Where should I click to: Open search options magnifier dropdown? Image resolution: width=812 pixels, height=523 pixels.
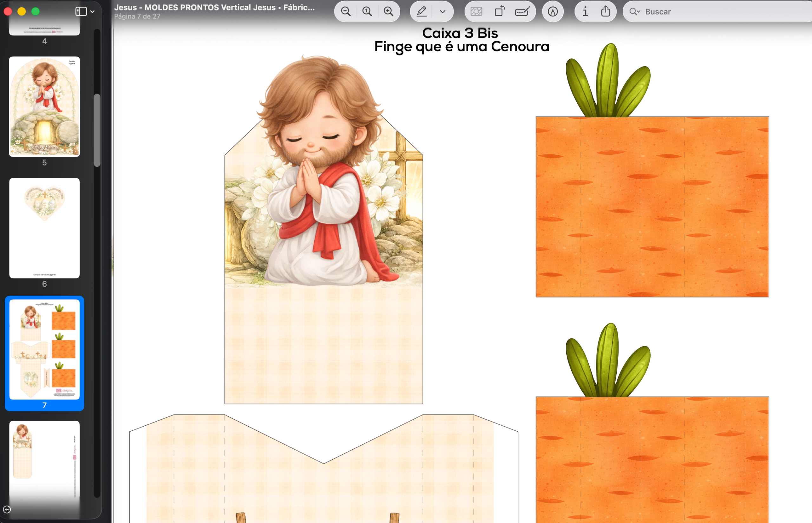click(x=634, y=11)
